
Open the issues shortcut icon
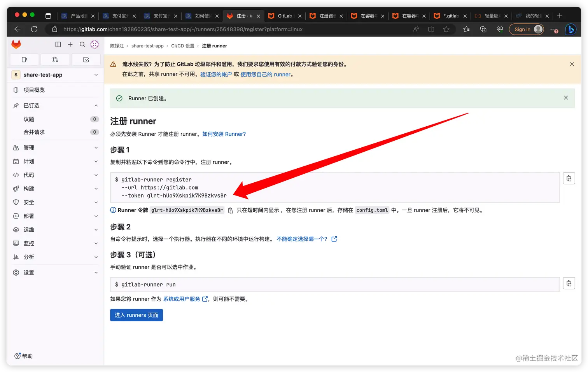pyautogui.click(x=24, y=59)
